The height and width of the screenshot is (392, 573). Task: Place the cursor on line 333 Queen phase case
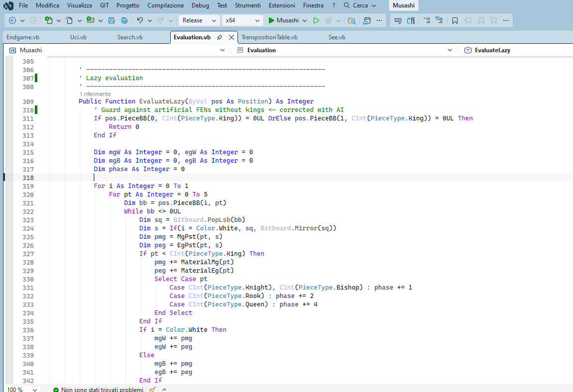(243, 304)
